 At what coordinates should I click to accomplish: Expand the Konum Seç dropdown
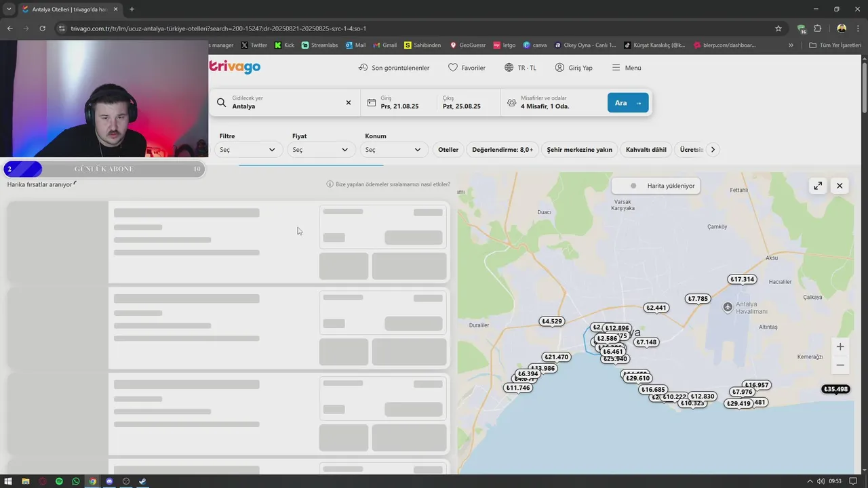pos(394,150)
